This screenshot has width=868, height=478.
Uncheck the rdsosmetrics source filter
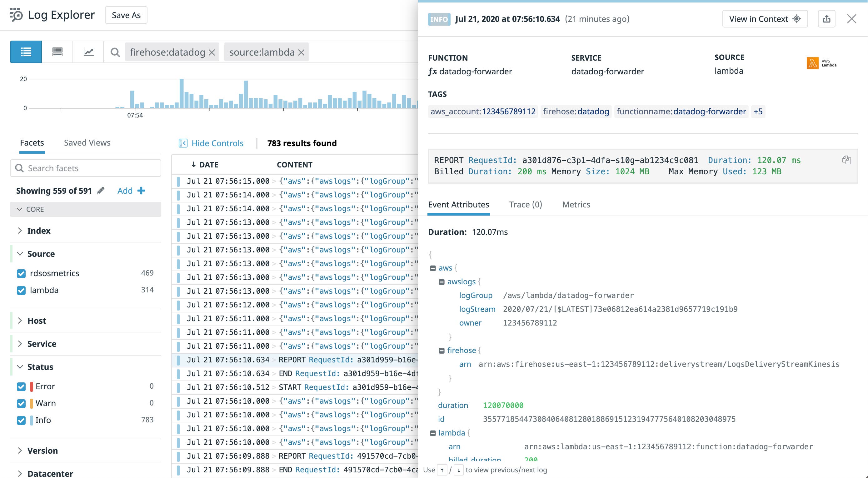[x=21, y=273]
